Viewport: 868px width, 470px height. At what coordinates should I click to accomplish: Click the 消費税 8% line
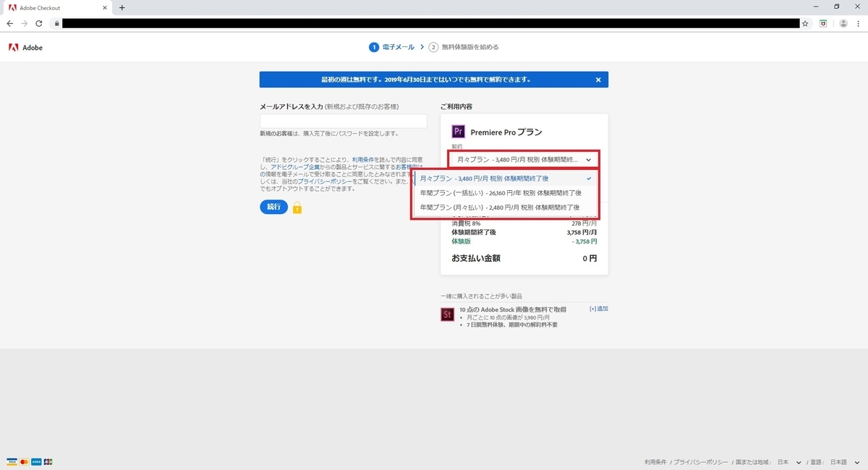tap(524, 223)
